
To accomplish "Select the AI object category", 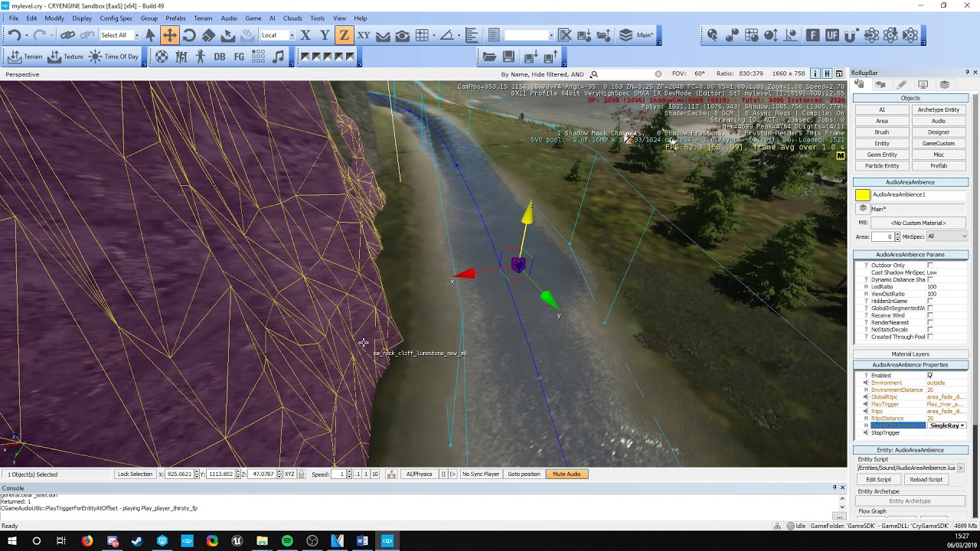I will [x=882, y=109].
